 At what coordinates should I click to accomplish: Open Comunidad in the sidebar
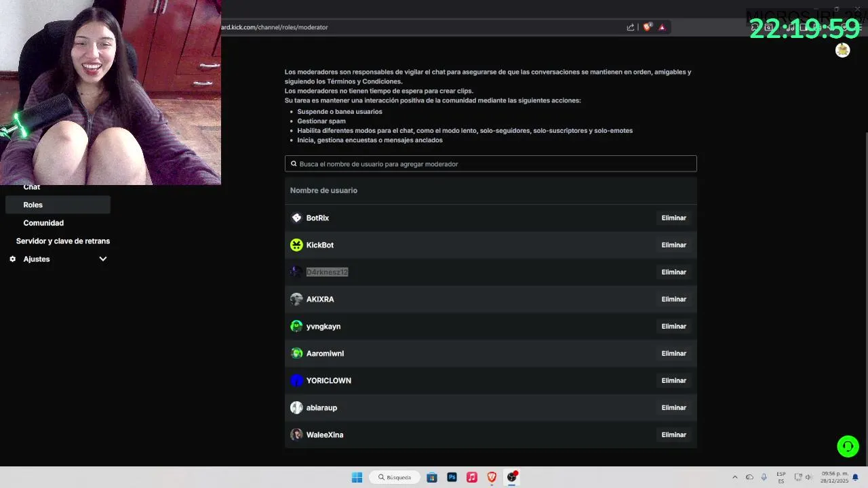(x=43, y=223)
